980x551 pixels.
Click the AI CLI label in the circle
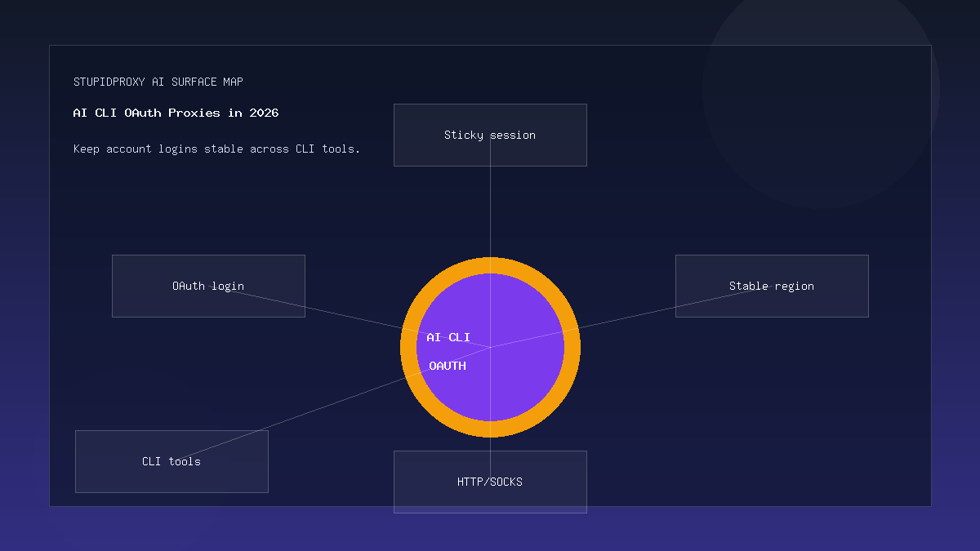pos(448,337)
